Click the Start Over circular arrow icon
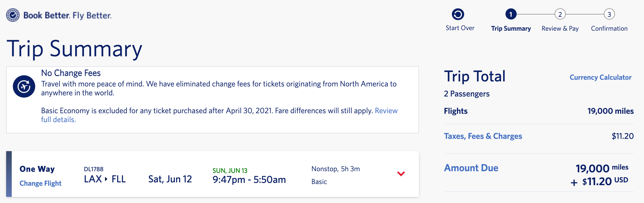The width and height of the screenshot is (644, 203). click(458, 14)
